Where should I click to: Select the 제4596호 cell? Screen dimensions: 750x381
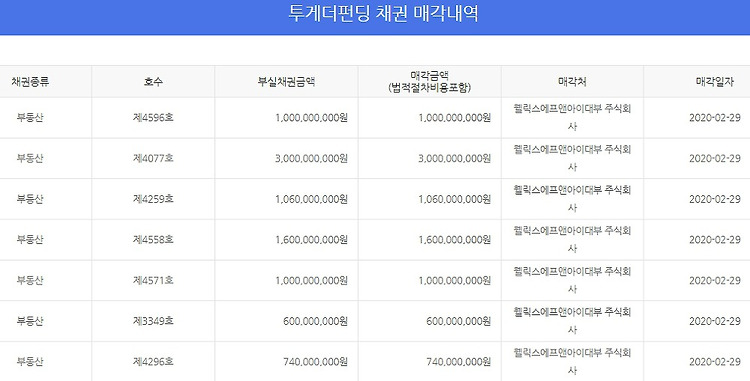pos(153,118)
